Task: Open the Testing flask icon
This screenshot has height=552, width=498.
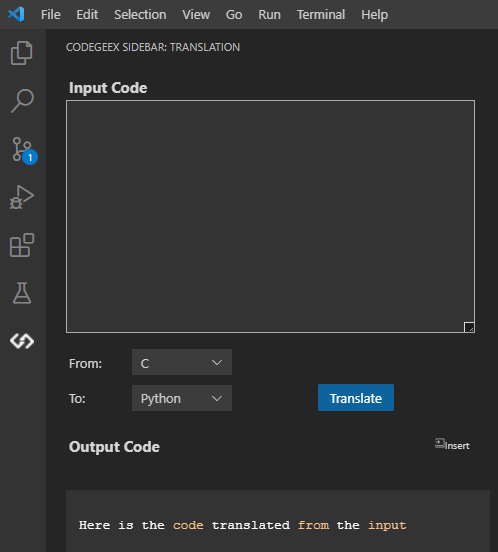Action: 22,293
